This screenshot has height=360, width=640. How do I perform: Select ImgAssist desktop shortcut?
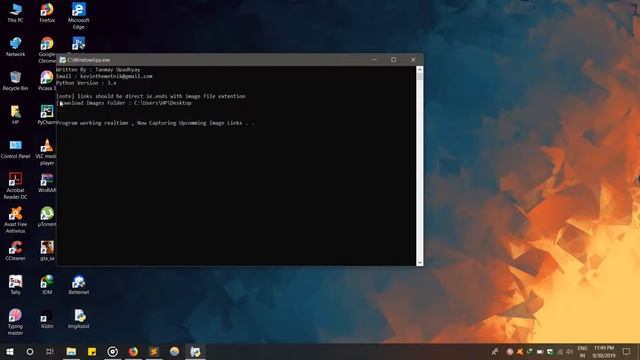78,319
